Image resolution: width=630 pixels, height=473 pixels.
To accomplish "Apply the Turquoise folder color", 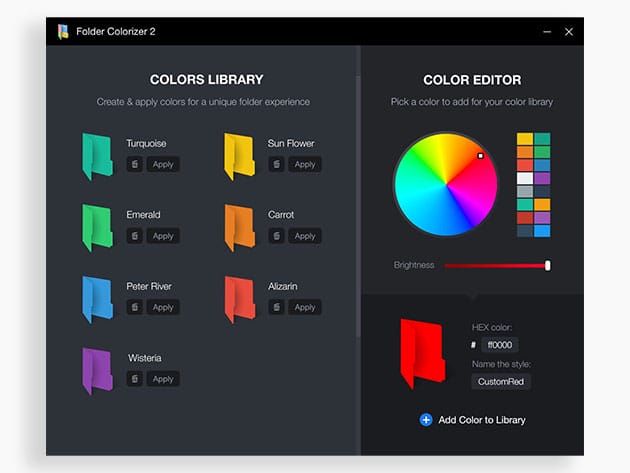I will click(x=163, y=164).
